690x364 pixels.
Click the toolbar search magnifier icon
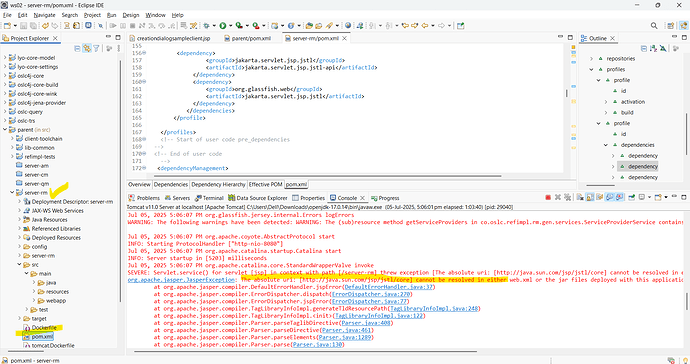pyautogui.click(x=654, y=26)
